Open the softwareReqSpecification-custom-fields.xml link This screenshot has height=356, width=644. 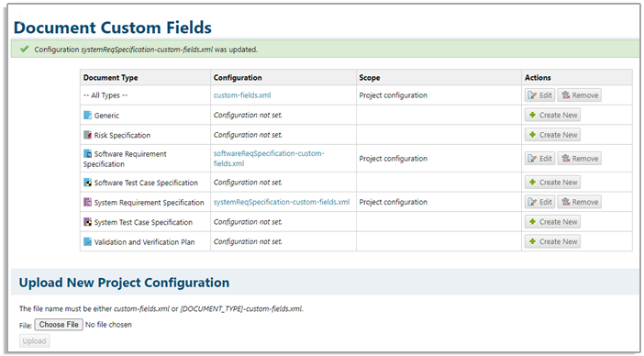pos(269,159)
